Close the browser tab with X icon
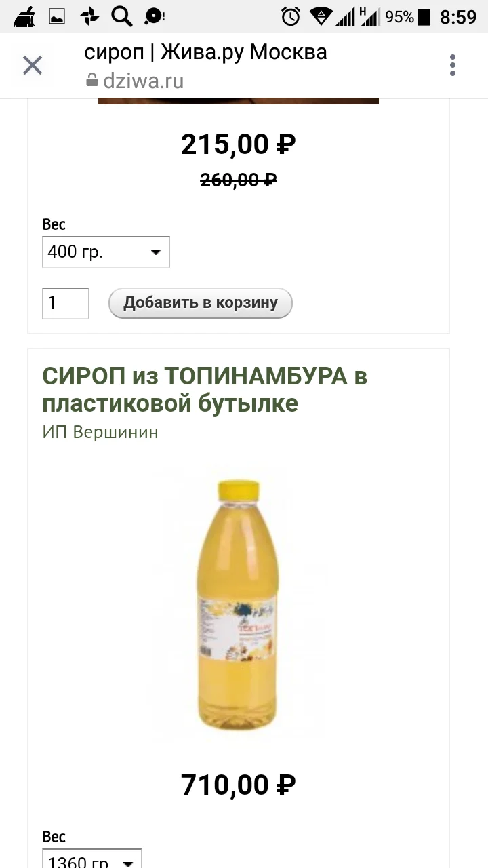Image resolution: width=488 pixels, height=868 pixels. tap(33, 66)
